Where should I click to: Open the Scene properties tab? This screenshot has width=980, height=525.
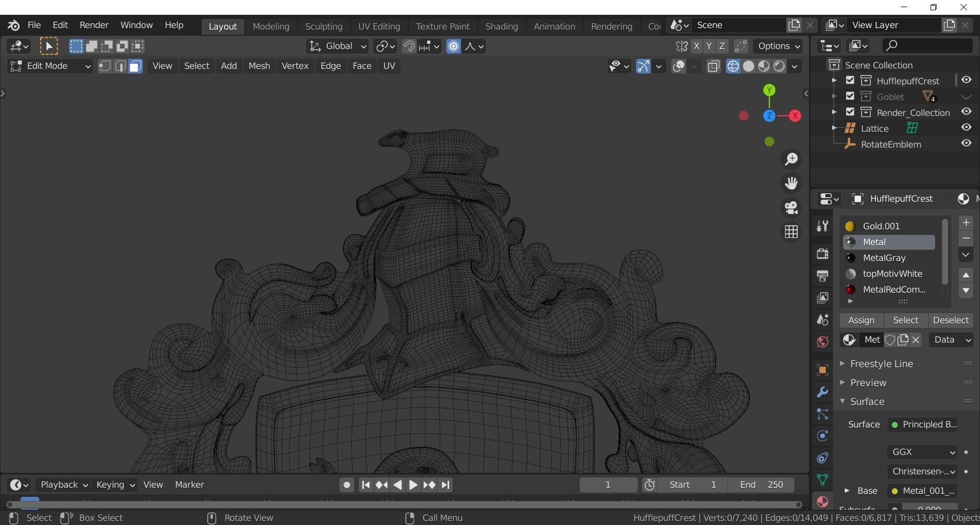[822, 320]
